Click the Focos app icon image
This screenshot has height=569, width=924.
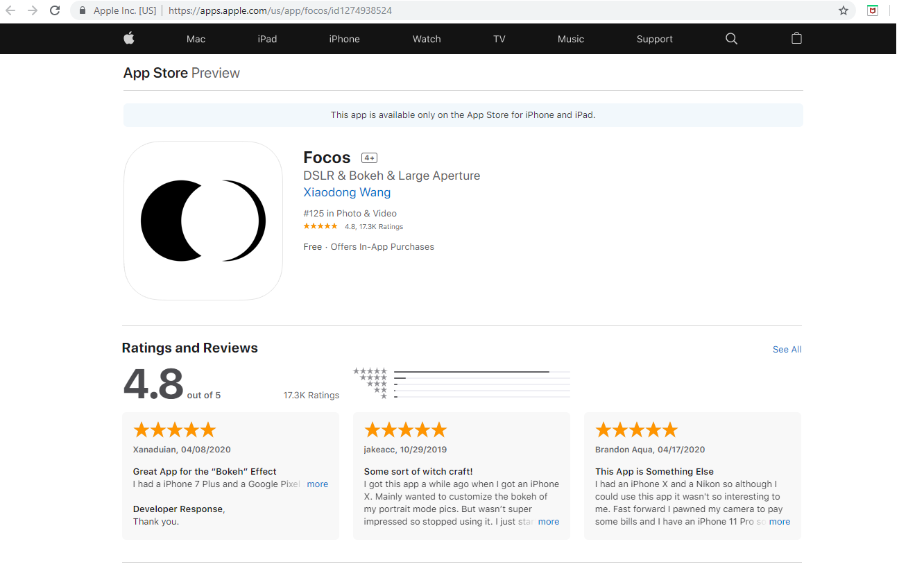click(203, 221)
